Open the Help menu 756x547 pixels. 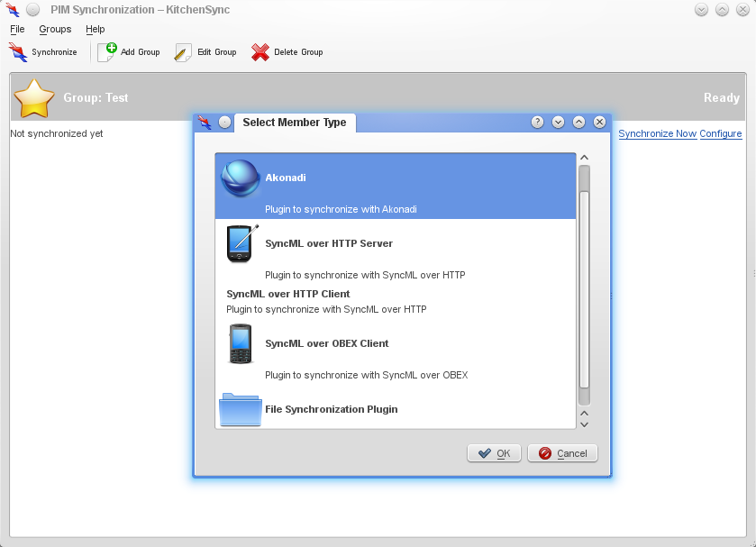(95, 30)
